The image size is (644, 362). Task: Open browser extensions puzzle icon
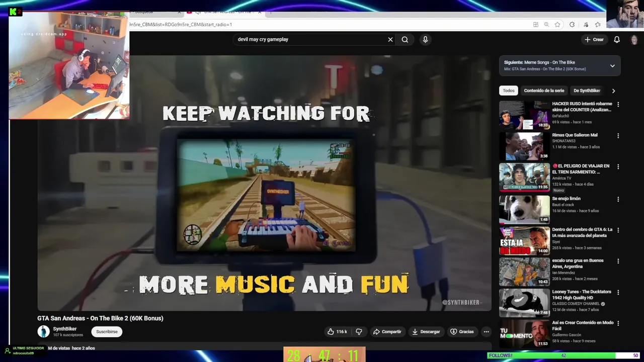pos(572,24)
